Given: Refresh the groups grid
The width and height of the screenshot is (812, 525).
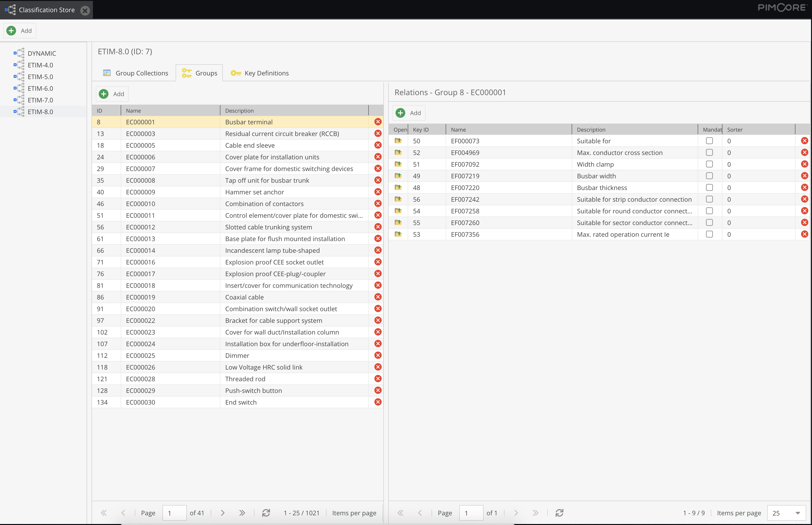Looking at the screenshot, I should [266, 513].
